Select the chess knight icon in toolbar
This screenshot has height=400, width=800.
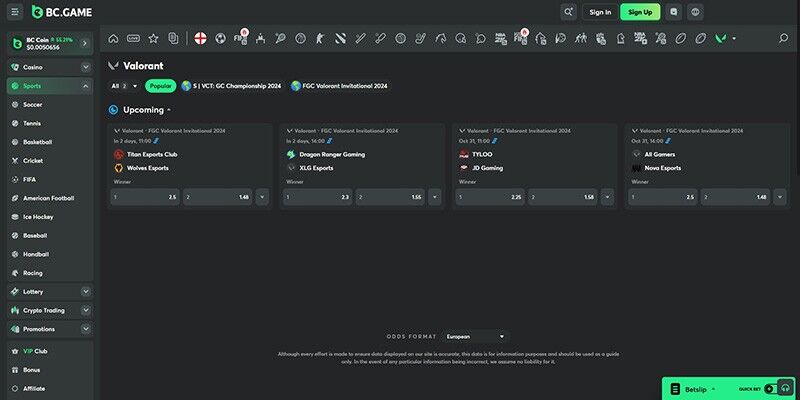620,38
